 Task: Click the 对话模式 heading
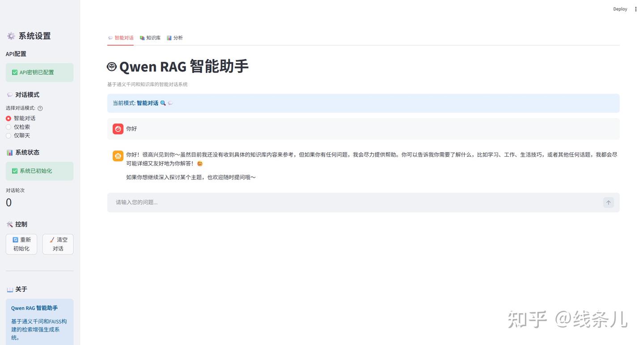[x=23, y=95]
